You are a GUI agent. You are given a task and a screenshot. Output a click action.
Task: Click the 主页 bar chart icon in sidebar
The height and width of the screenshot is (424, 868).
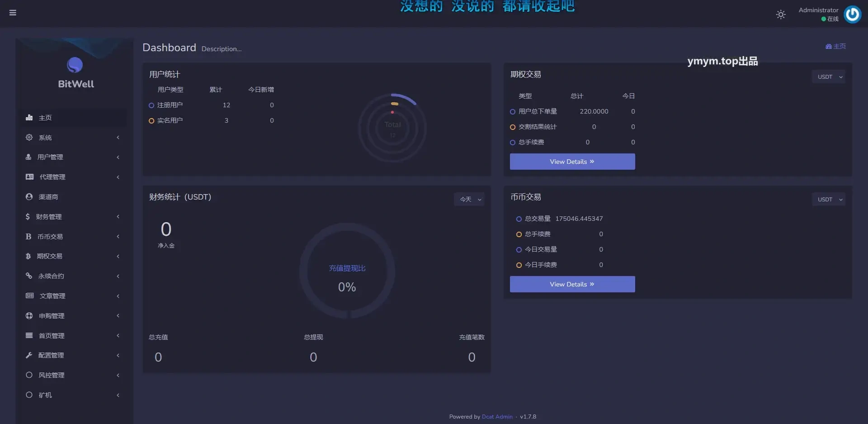tap(29, 118)
